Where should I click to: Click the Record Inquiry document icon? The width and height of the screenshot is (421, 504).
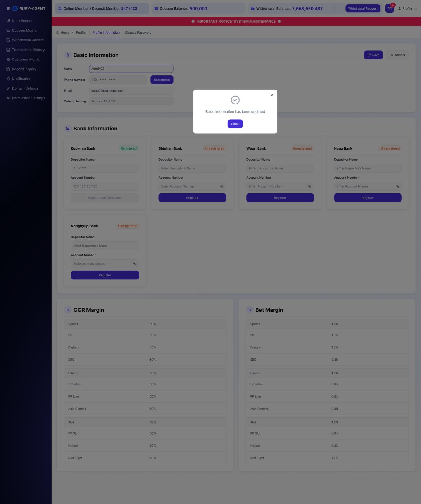point(8,69)
